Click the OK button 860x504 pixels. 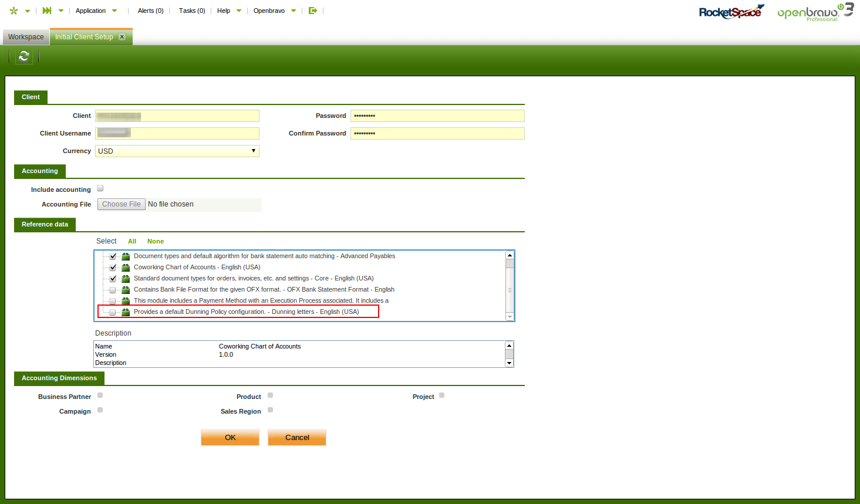230,438
